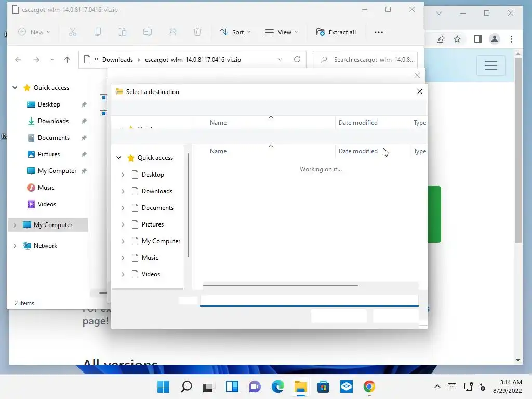Select My Computer in destination dialog tree
The height and width of the screenshot is (399, 532).
(161, 241)
